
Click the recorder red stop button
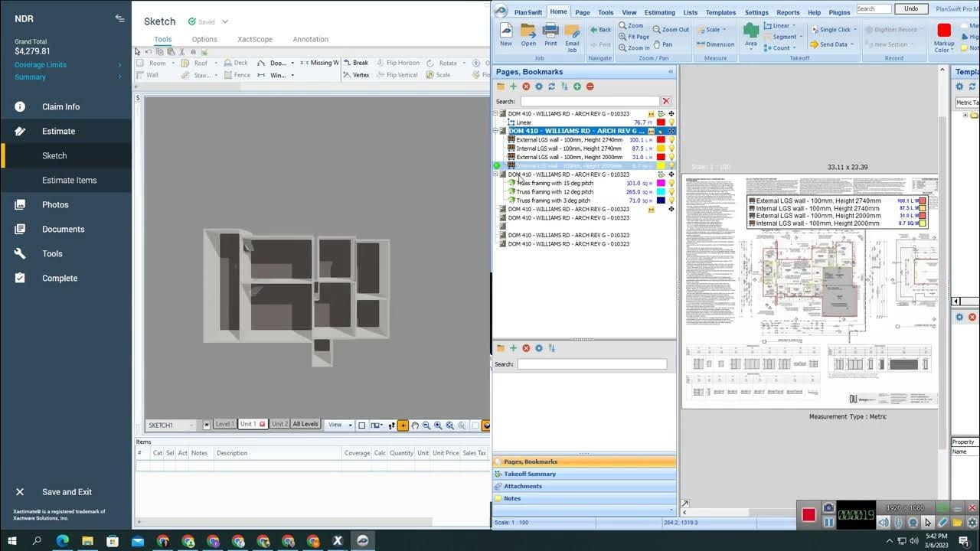[808, 514]
